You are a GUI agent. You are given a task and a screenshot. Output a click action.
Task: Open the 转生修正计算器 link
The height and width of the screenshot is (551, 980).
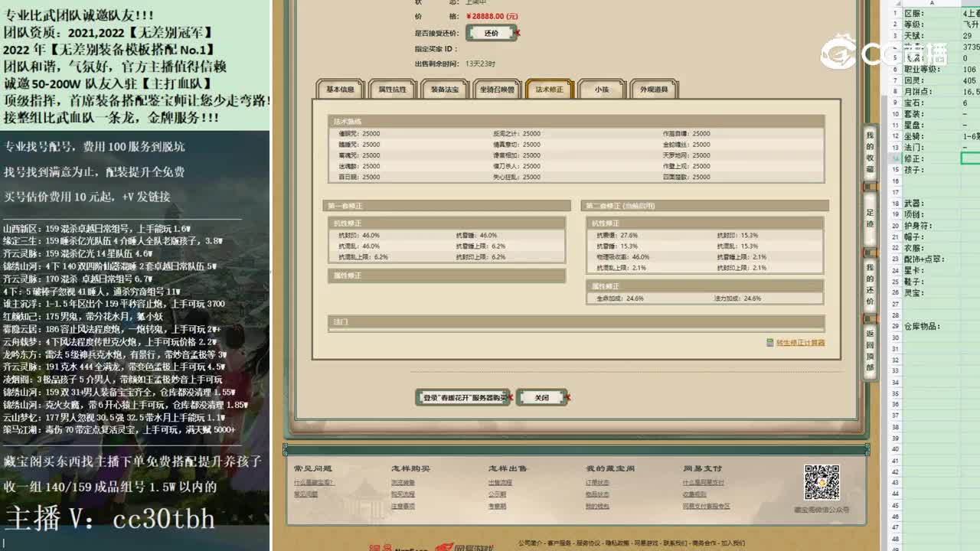click(800, 343)
